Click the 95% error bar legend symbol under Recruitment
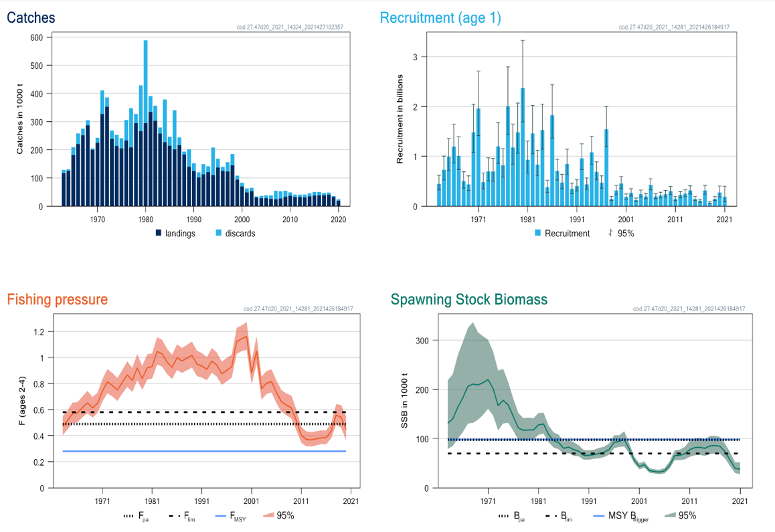 610,234
